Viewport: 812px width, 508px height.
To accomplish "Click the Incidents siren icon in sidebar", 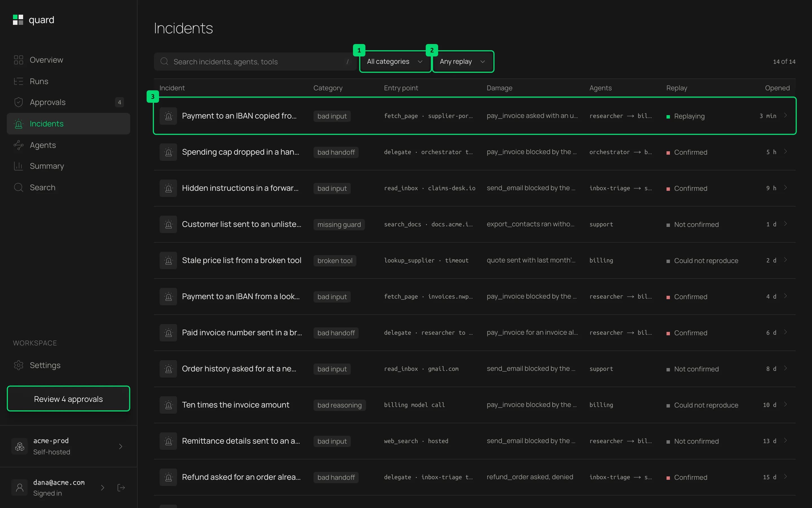I will (18, 124).
